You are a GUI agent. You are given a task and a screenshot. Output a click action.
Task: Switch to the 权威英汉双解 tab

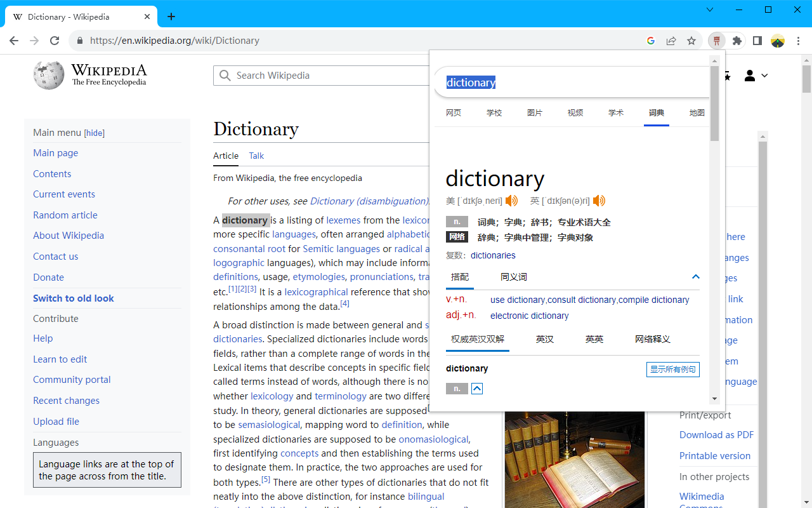tap(478, 339)
